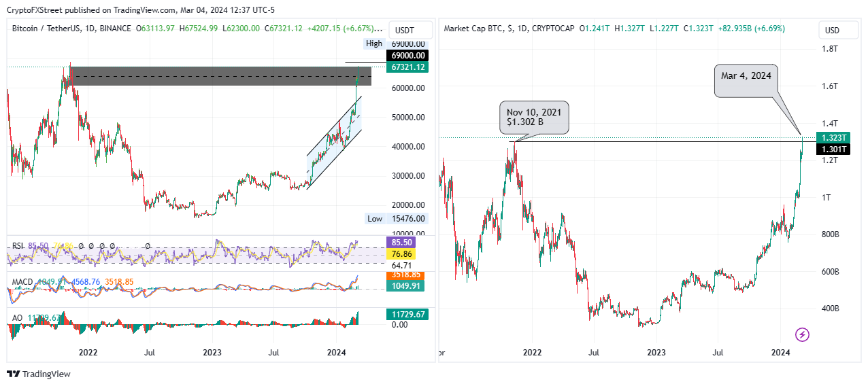Select the AO indicator legend label
Image resolution: width=868 pixels, height=386 pixels.
click(x=16, y=317)
